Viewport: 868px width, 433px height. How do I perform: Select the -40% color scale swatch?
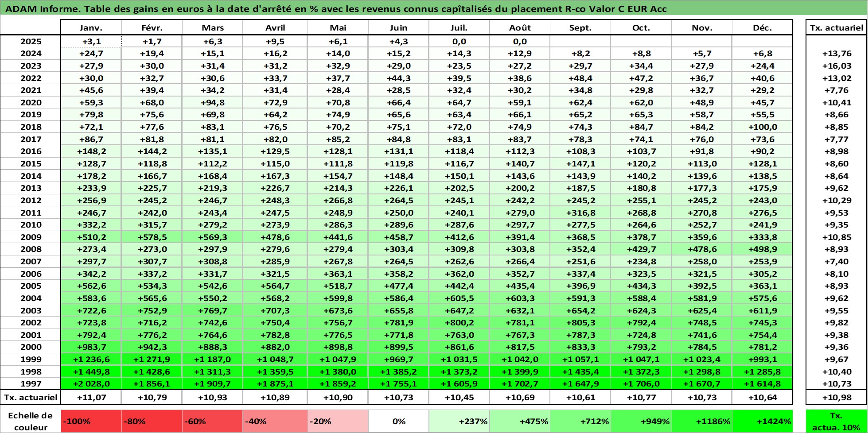275,421
